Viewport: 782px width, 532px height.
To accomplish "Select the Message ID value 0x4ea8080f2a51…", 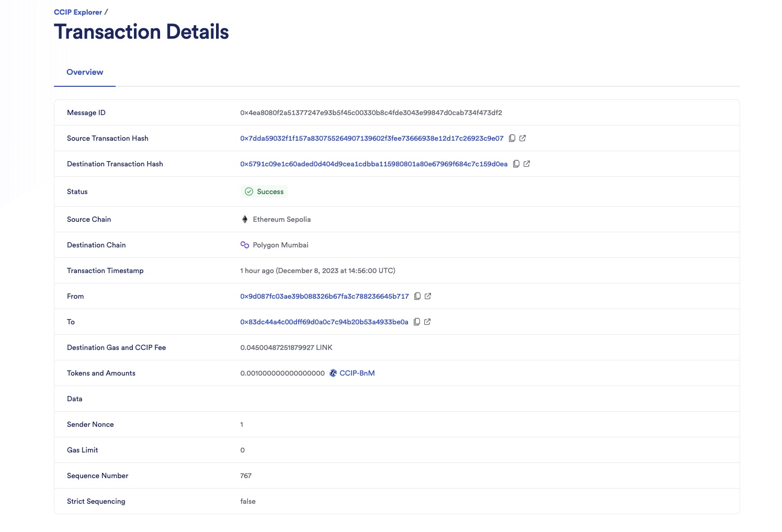I will (x=371, y=112).
